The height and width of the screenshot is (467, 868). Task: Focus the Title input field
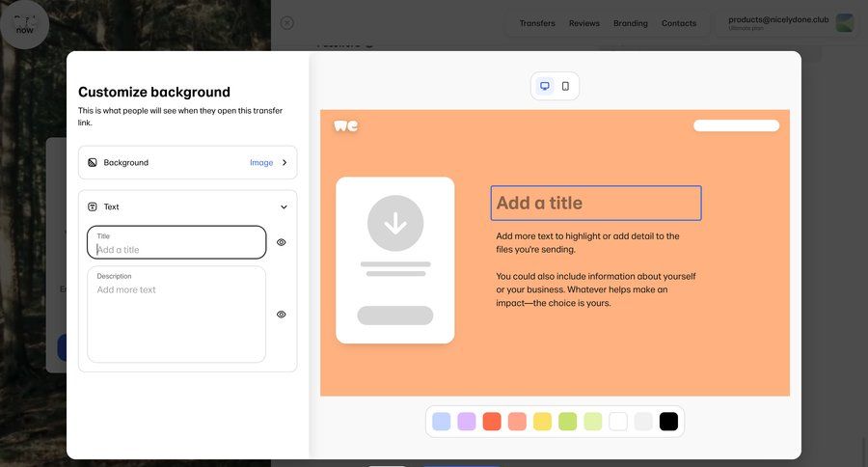click(x=176, y=242)
